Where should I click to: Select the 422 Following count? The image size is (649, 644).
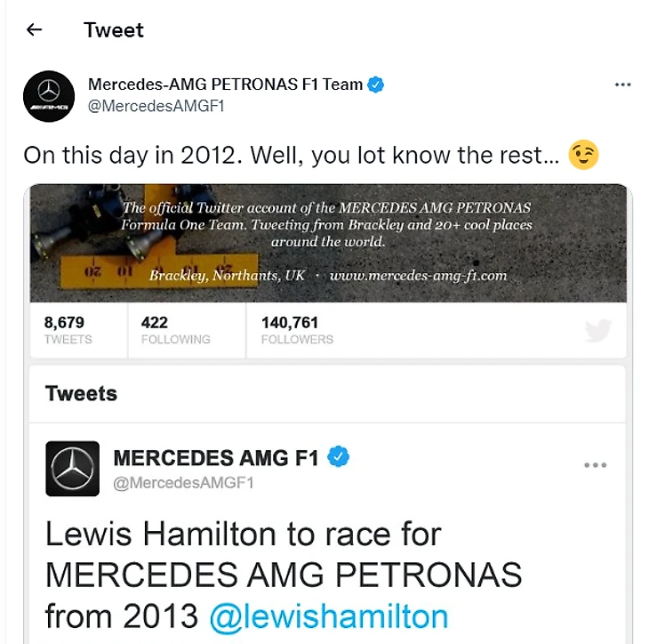point(175,330)
